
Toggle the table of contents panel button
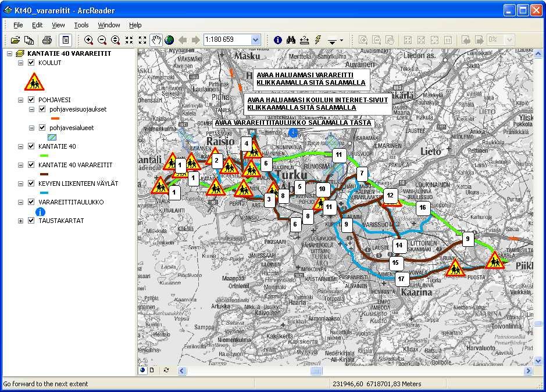tap(66, 40)
